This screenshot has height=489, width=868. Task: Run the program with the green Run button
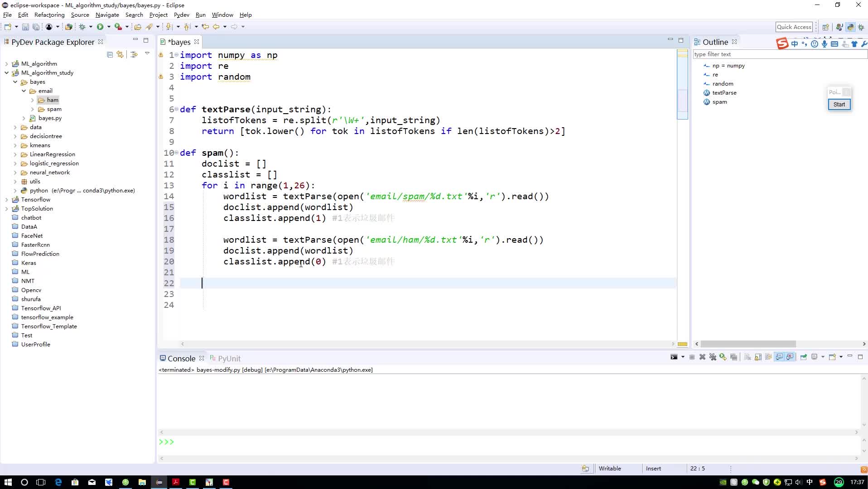[x=100, y=27]
